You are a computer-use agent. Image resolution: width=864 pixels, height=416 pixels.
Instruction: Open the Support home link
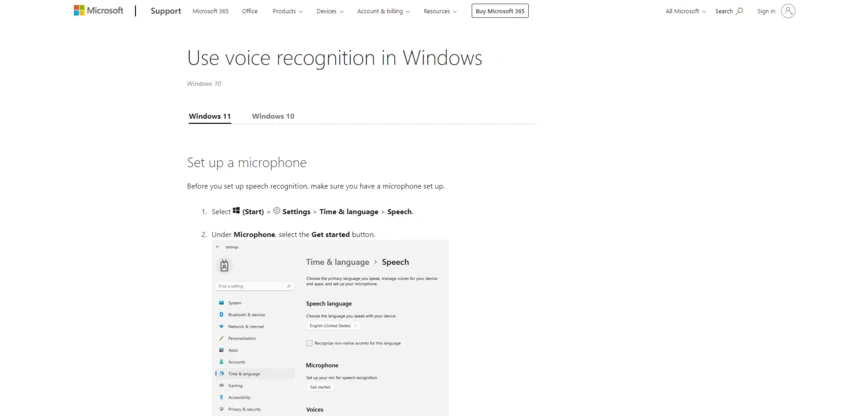point(165,11)
